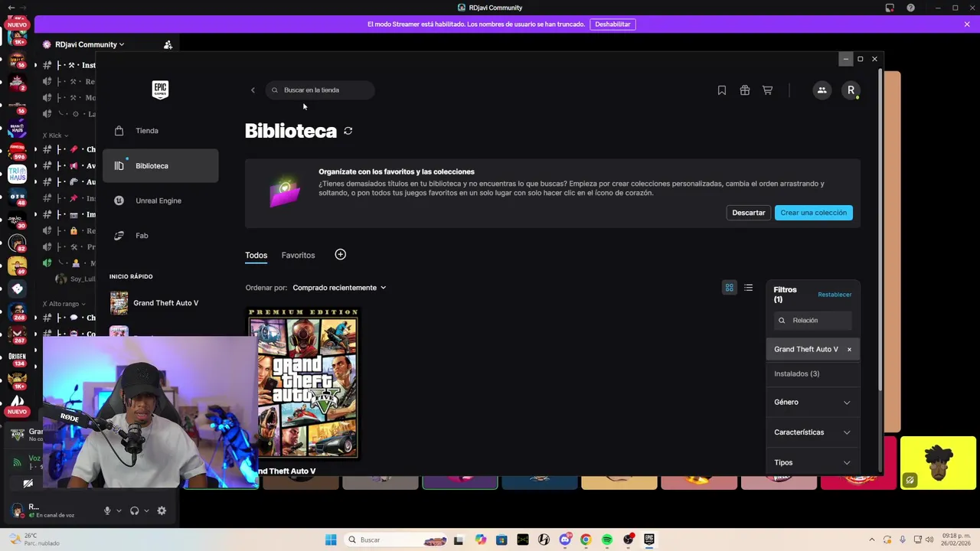Collapse the Alto rango category

(x=65, y=304)
